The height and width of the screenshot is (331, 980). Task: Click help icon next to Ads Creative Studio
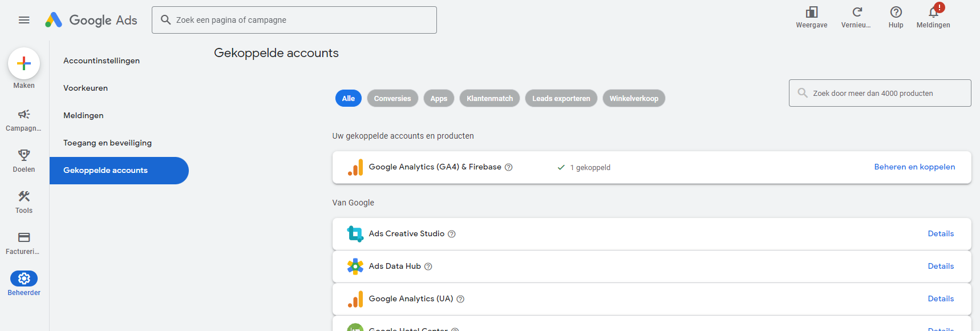[x=452, y=234]
